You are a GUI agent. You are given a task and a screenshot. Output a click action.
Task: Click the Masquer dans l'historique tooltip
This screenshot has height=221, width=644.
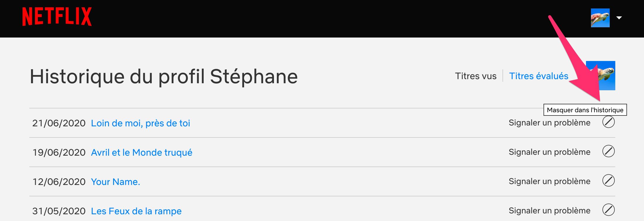[585, 110]
